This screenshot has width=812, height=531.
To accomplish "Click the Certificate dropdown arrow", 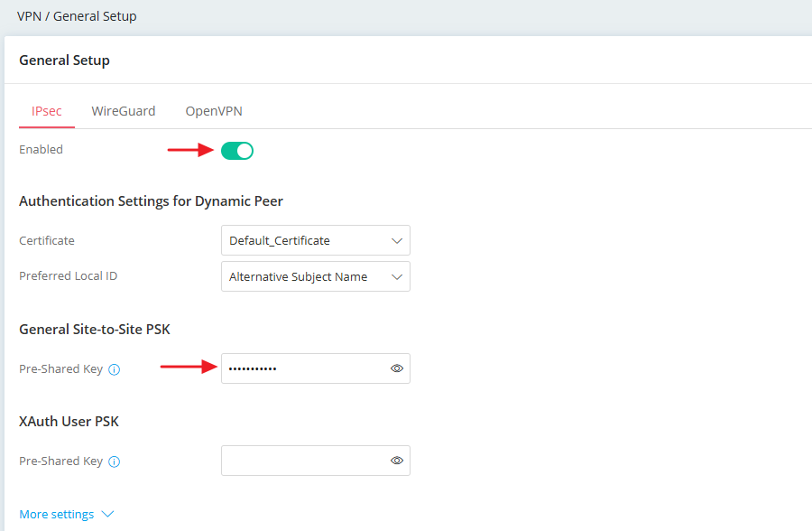I will pyautogui.click(x=396, y=241).
